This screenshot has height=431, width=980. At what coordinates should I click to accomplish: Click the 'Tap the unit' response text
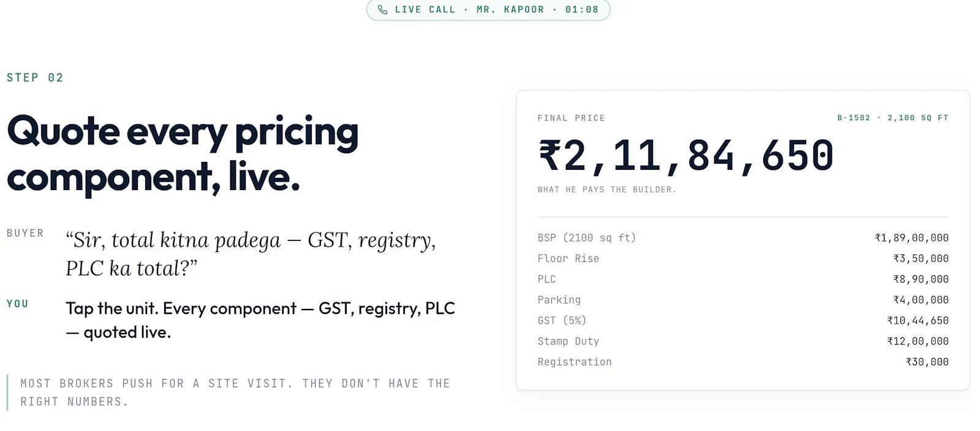click(x=260, y=320)
